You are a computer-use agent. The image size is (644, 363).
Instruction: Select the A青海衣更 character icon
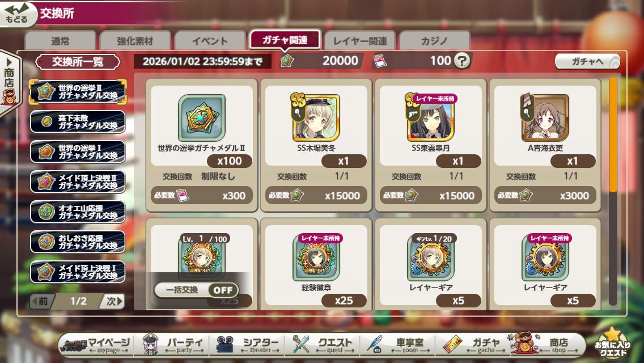point(545,117)
